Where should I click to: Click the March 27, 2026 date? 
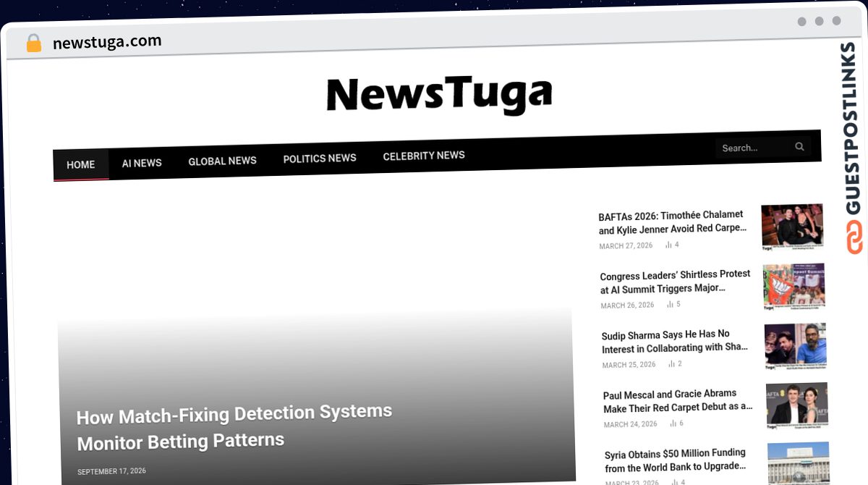[626, 246]
